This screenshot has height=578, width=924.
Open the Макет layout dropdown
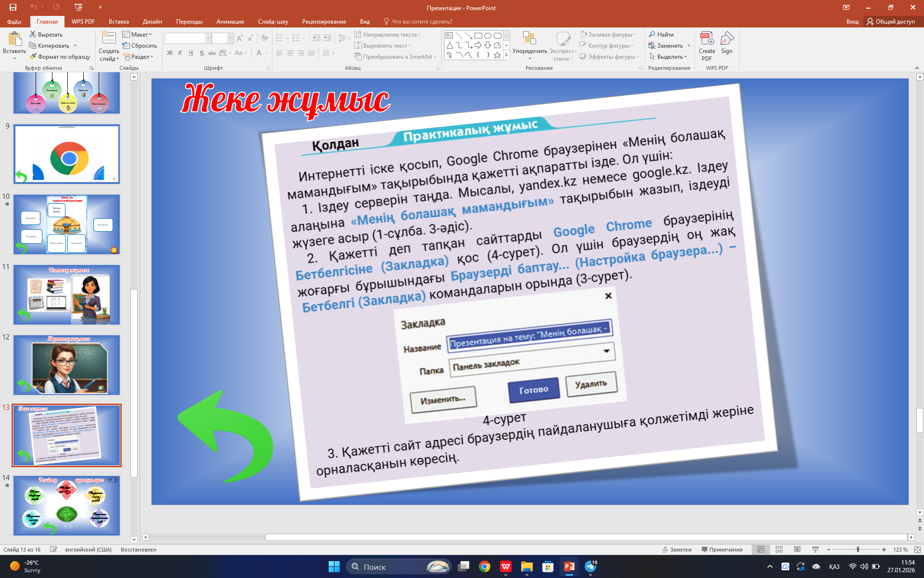coord(137,35)
